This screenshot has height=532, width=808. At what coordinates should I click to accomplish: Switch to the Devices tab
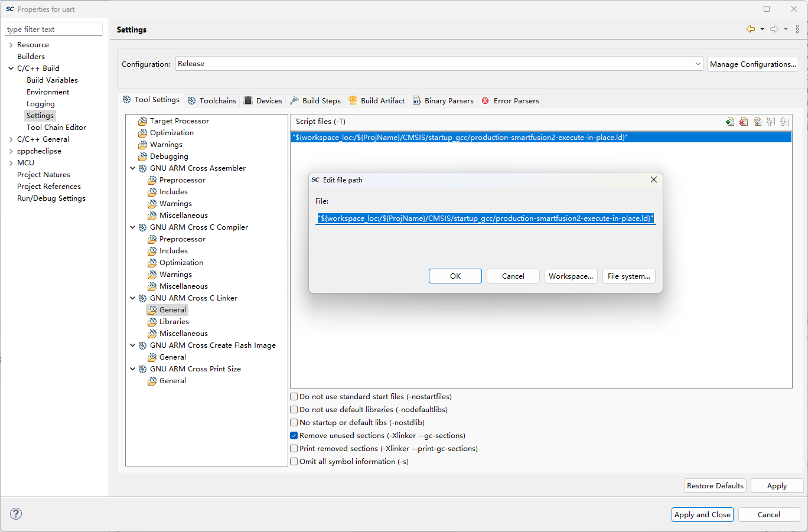pyautogui.click(x=263, y=101)
